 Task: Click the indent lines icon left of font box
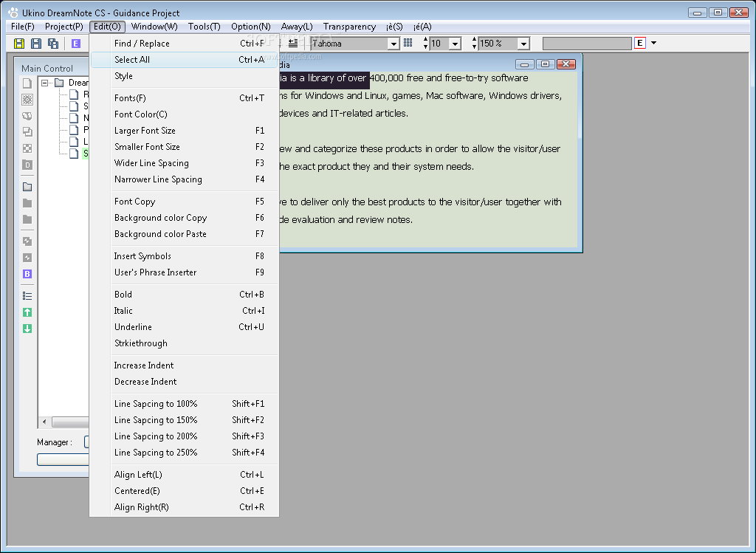(292, 44)
